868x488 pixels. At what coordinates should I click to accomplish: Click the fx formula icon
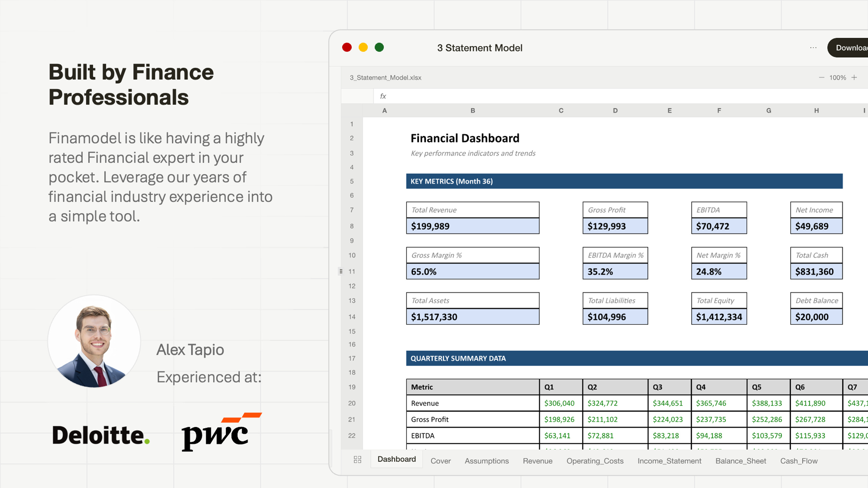(383, 96)
